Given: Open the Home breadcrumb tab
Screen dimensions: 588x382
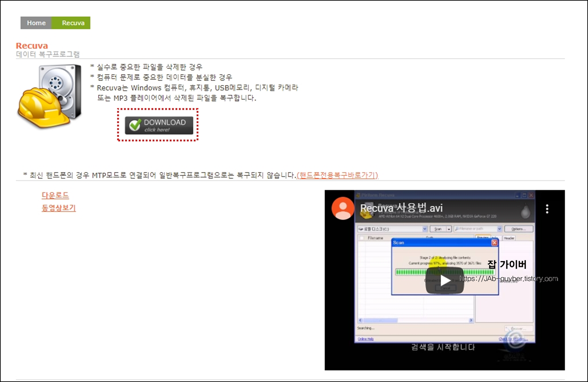Looking at the screenshot, I should point(36,23).
